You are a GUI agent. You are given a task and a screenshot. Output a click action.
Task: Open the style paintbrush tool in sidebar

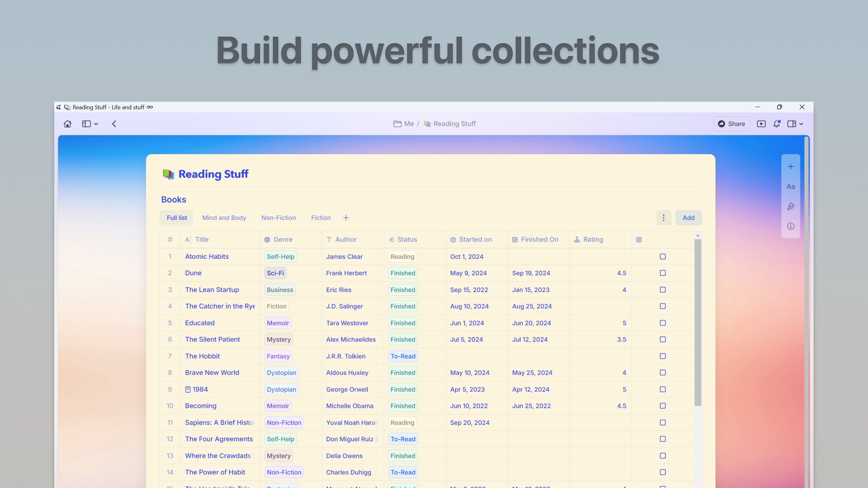pyautogui.click(x=791, y=206)
